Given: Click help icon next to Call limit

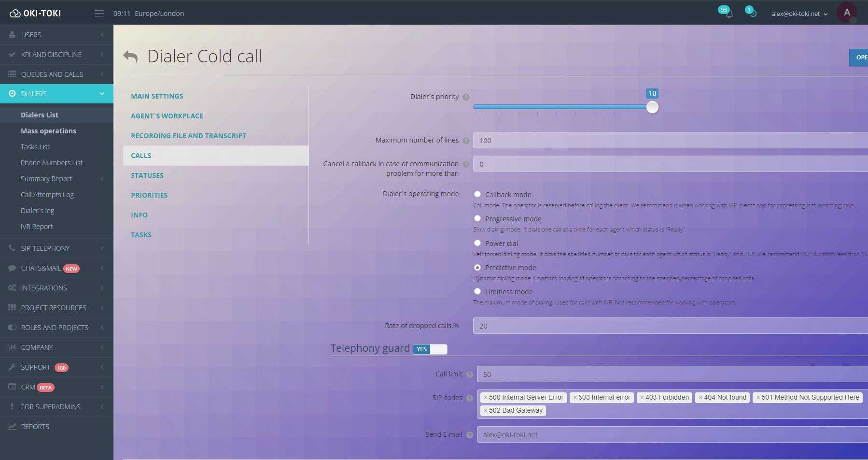Looking at the screenshot, I should pos(470,374).
